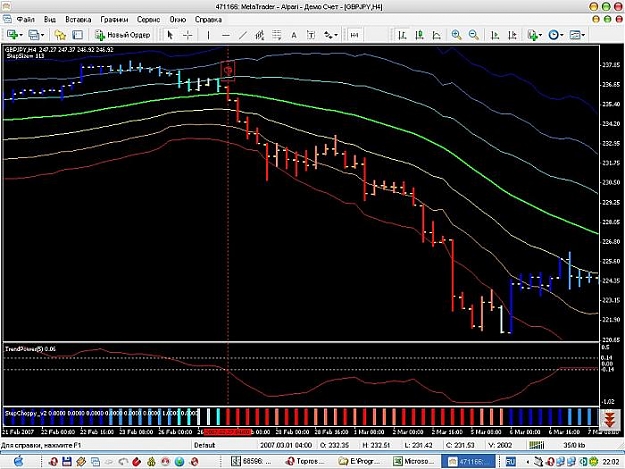Open the Справка menu
This screenshot has height=469, width=625.
pyautogui.click(x=208, y=19)
